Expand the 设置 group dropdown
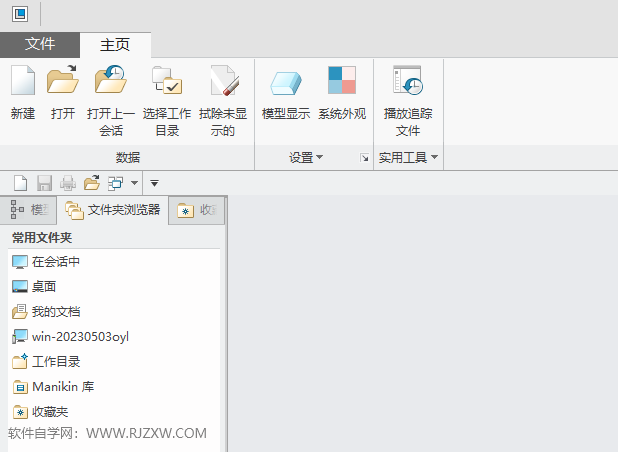The height and width of the screenshot is (452, 618). (306, 158)
